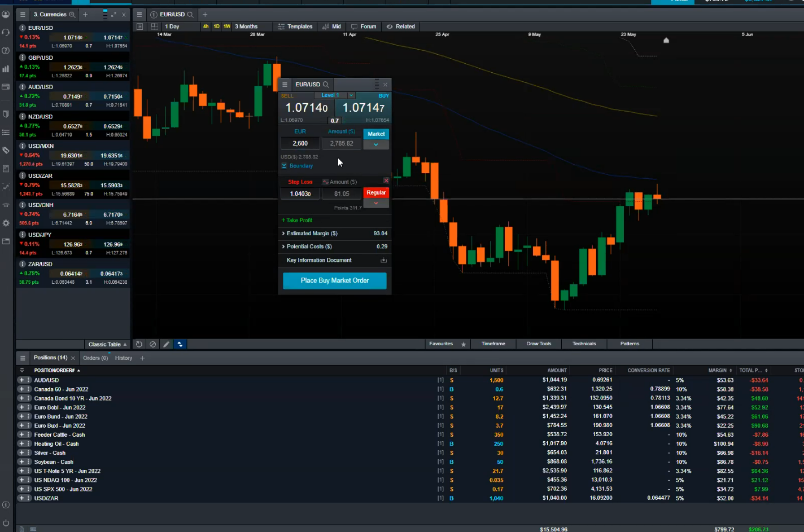This screenshot has width=804, height=532.
Task: Open the order ticket hamburger menu
Action: coord(285,85)
